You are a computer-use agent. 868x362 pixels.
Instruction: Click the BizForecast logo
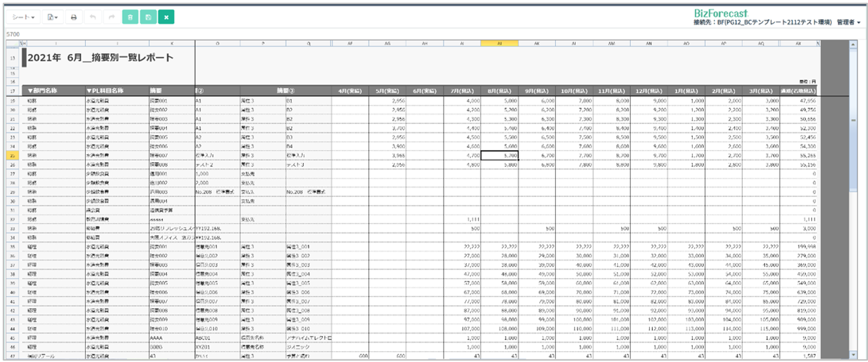click(x=720, y=13)
